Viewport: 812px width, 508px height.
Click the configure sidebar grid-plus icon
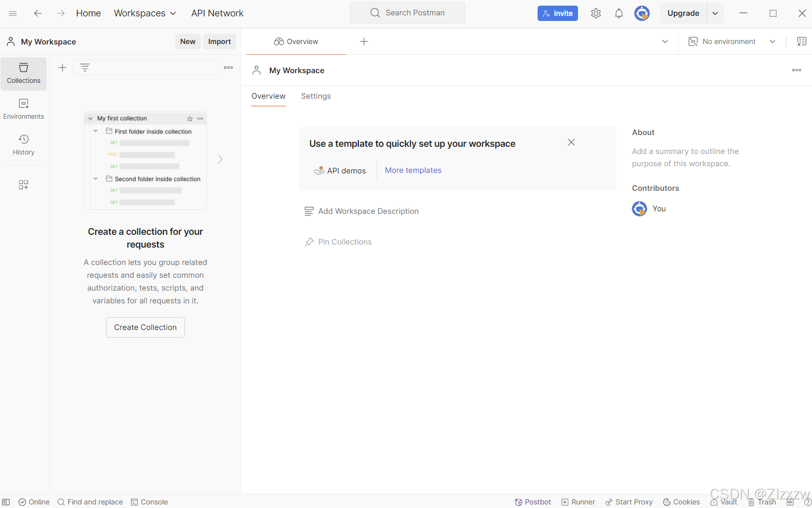pos(24,185)
